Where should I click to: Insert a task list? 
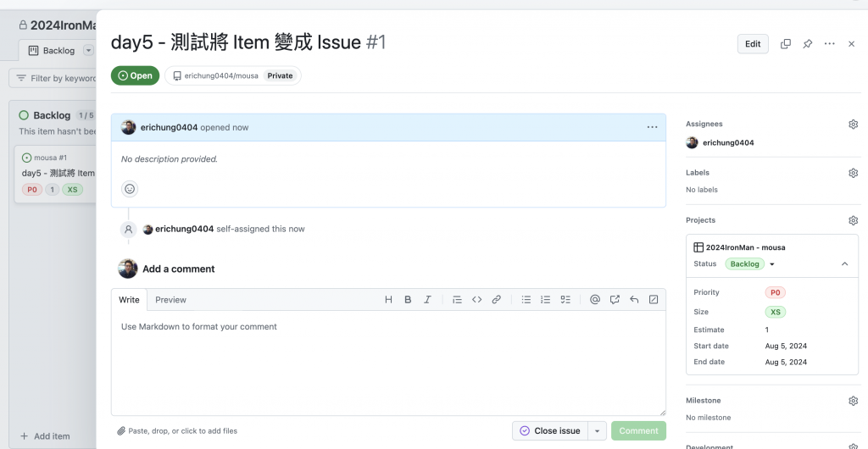(x=565, y=300)
